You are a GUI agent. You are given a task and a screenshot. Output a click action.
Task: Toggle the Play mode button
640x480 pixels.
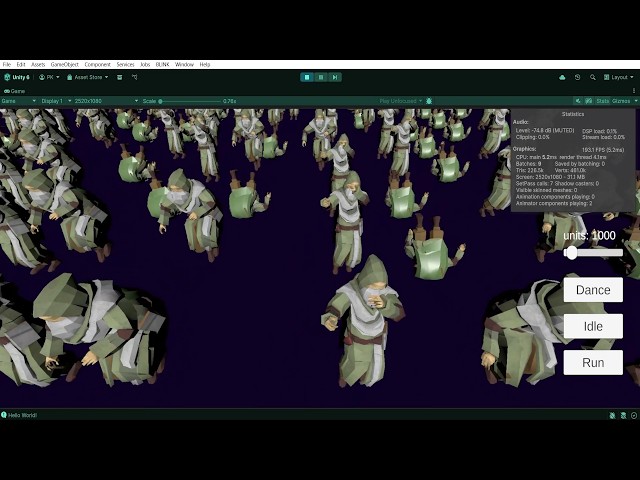click(x=307, y=77)
